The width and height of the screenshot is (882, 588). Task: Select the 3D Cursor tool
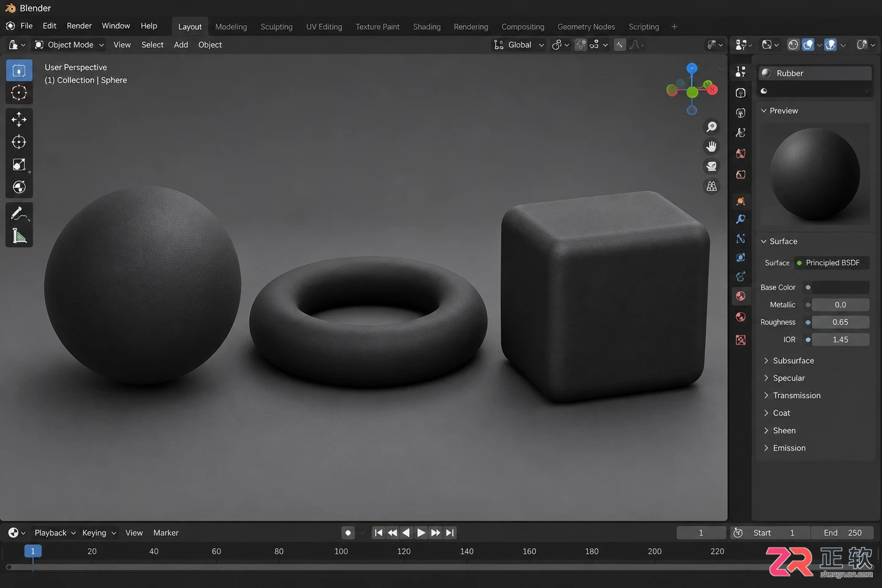pyautogui.click(x=19, y=93)
